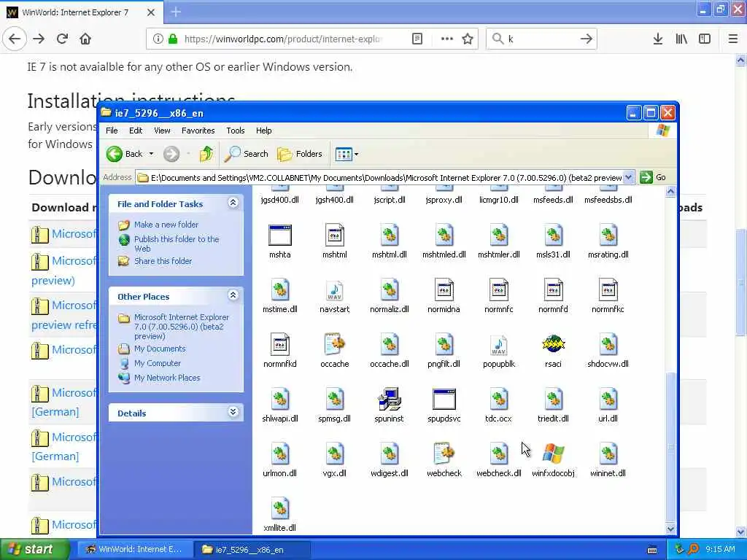Collapse the File and Folder Tasks panel

(233, 203)
